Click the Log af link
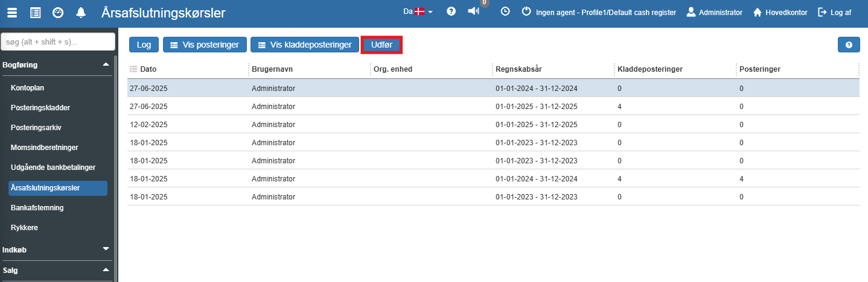The height and width of the screenshot is (282, 868). (x=834, y=12)
